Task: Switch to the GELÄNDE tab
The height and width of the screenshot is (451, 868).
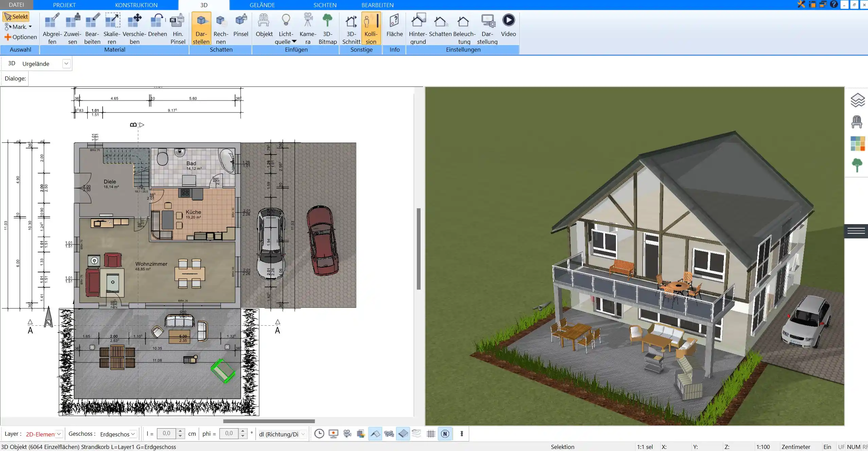Action: (262, 5)
